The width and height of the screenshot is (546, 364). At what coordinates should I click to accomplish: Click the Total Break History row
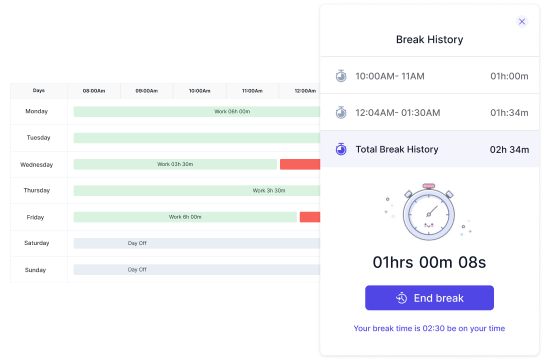[429, 149]
